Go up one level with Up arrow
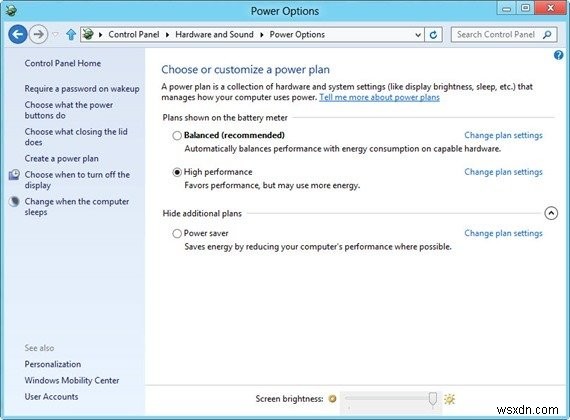The height and width of the screenshot is (420, 570). (x=71, y=35)
